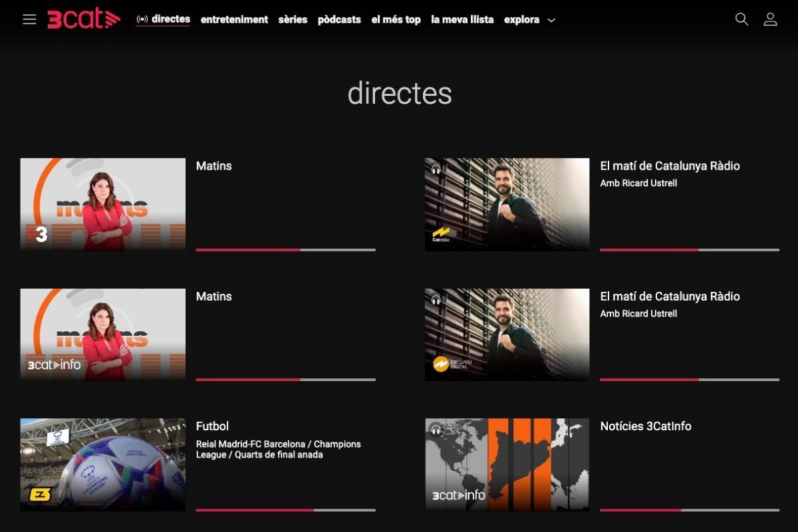
Task: Click the TV3 logo on Matins thumbnail
Action: coord(37,234)
